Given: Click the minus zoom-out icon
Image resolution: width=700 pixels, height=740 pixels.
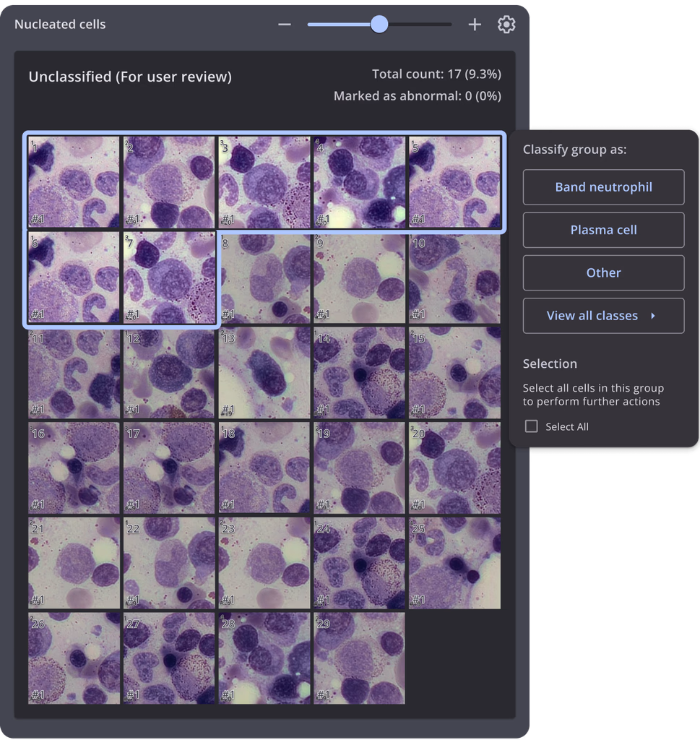Looking at the screenshot, I should point(285,24).
